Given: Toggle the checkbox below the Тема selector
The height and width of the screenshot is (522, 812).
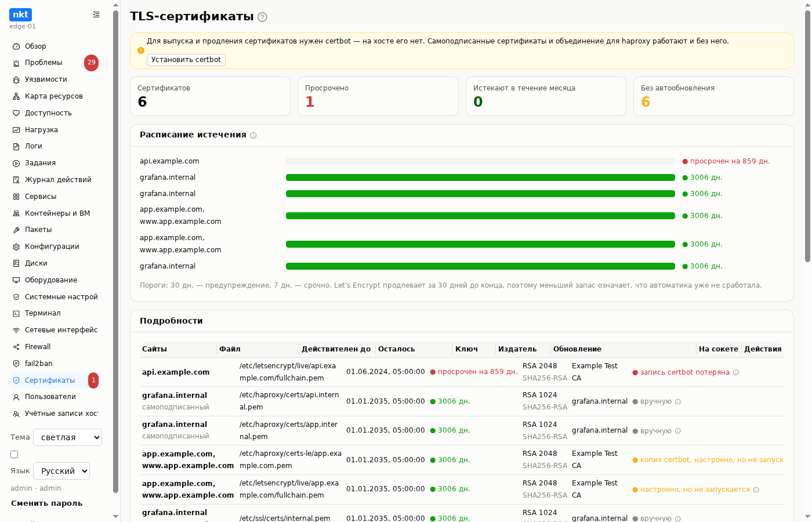Looking at the screenshot, I should pos(14,455).
